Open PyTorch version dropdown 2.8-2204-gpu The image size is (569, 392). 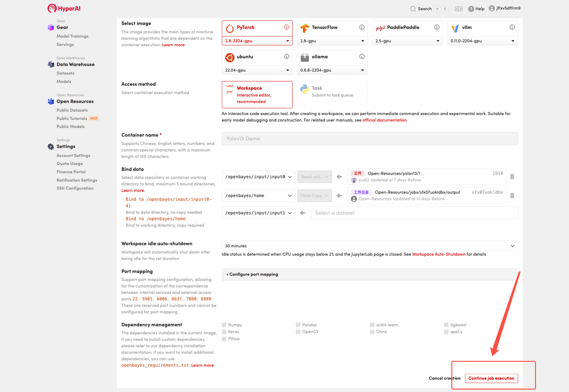(257, 41)
